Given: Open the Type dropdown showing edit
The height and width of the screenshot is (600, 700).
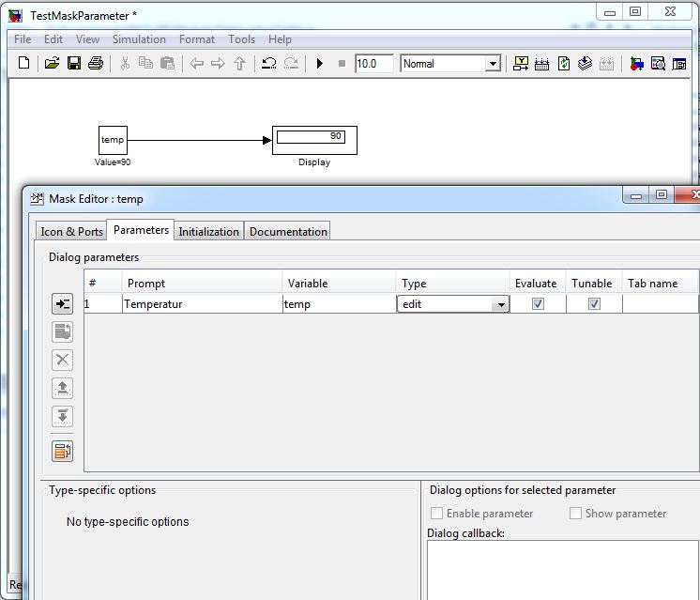Looking at the screenshot, I should (x=500, y=305).
